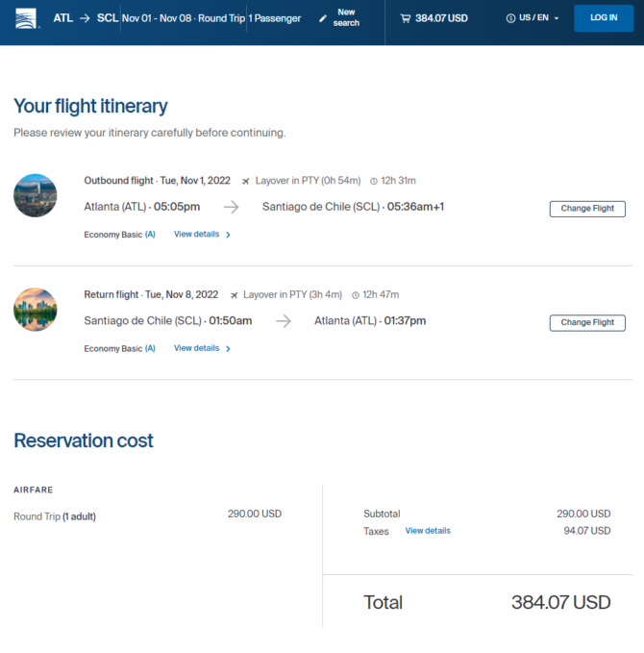
Task: Change the return flight on Nov 8
Action: 587,323
